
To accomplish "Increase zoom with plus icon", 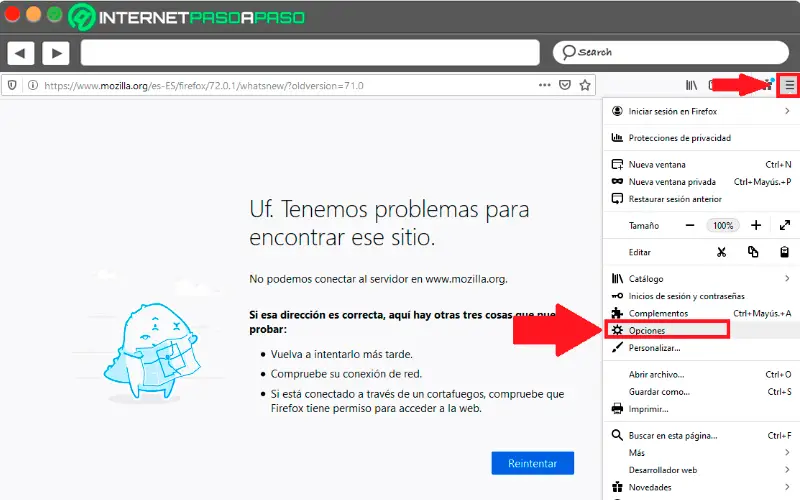I will tap(756, 226).
